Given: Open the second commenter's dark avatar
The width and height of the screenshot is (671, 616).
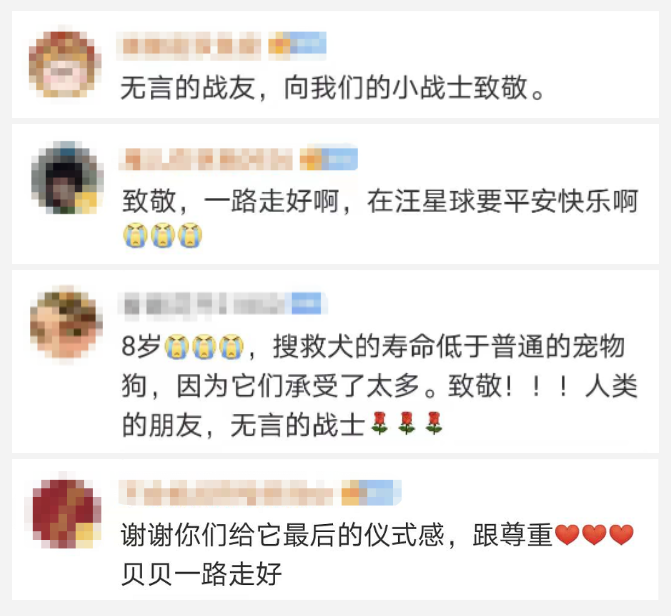Looking at the screenshot, I should click(x=68, y=177).
